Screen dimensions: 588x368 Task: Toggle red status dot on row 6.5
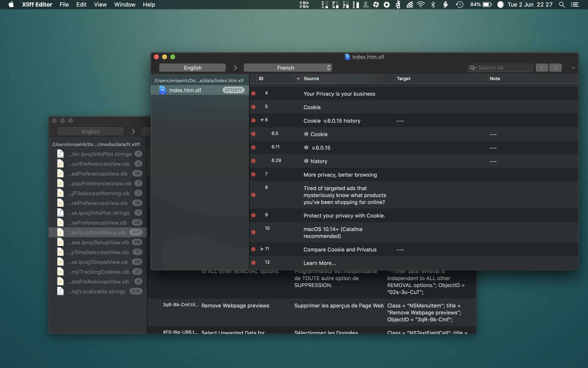pos(253,134)
